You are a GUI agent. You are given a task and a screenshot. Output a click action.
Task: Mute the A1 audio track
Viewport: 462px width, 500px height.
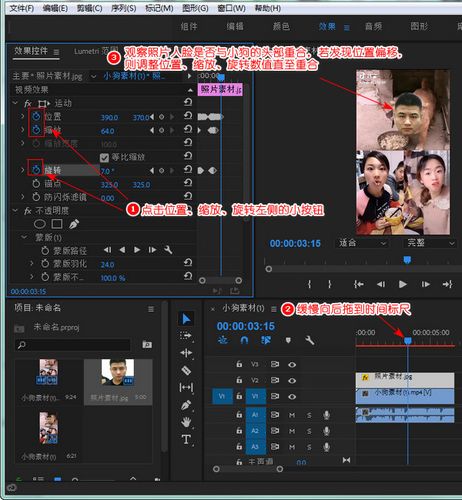pos(292,415)
